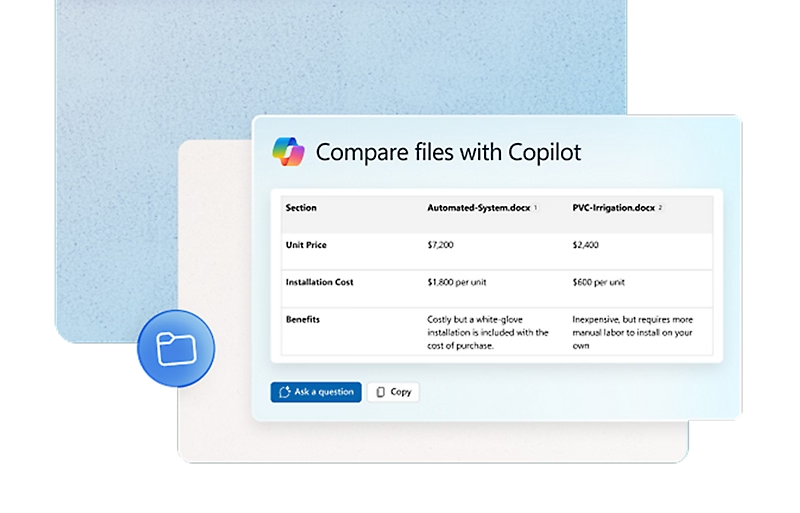Click the Benefits row label

point(303,320)
